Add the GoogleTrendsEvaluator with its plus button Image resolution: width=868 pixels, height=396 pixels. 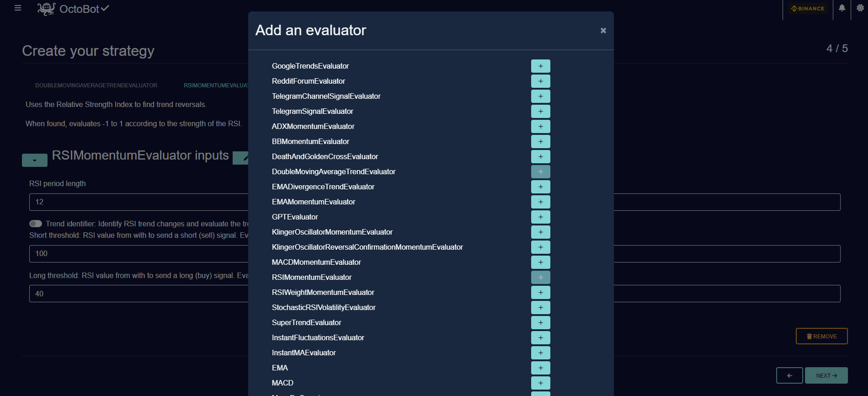point(540,66)
